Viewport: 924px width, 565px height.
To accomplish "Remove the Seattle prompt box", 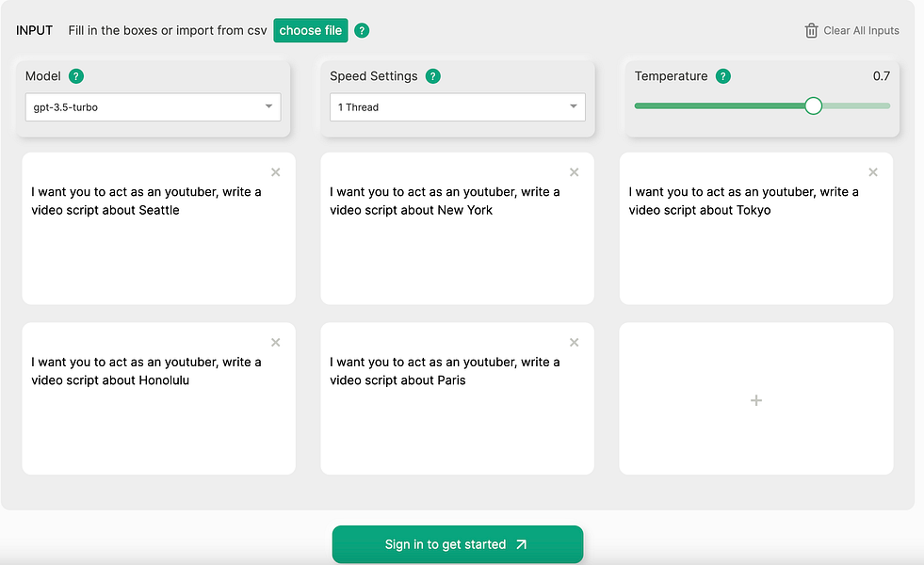I will [x=275, y=172].
